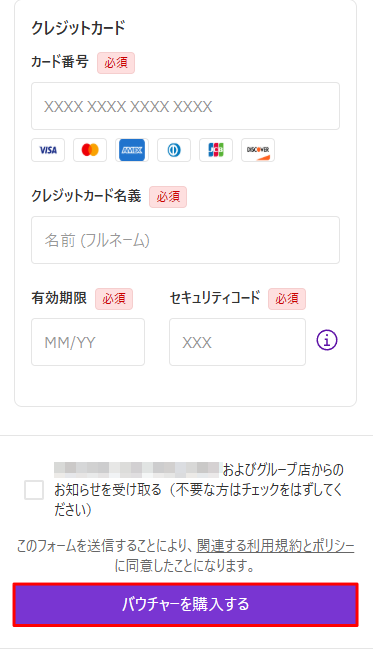Select the JCB card brand icon
373x649 pixels.
click(216, 150)
